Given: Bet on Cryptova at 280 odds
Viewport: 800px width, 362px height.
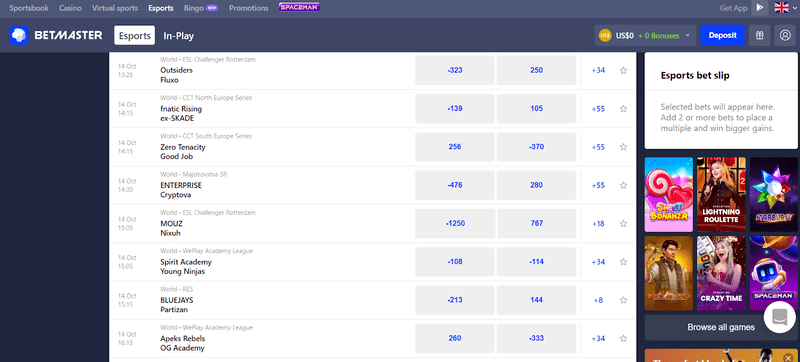Looking at the screenshot, I should [x=536, y=185].
